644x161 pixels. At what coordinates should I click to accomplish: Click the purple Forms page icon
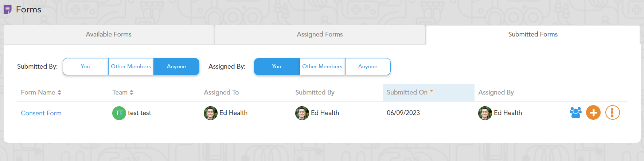[8, 9]
